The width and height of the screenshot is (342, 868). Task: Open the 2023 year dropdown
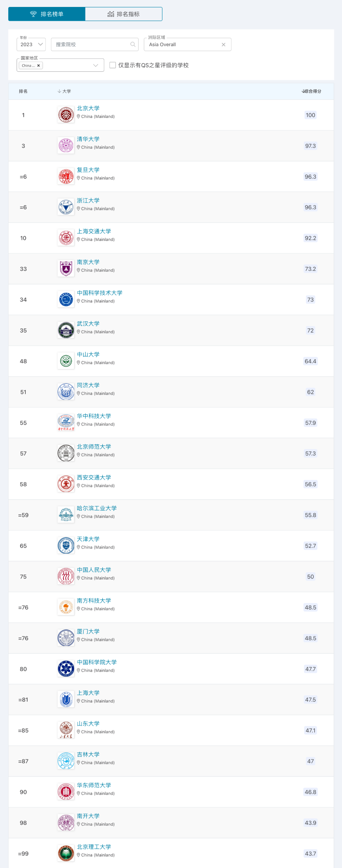(31, 45)
